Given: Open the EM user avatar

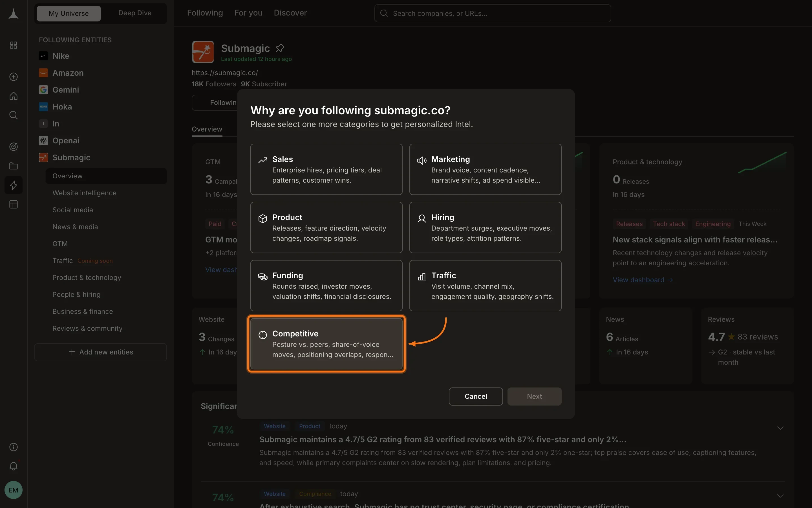Looking at the screenshot, I should click(14, 490).
